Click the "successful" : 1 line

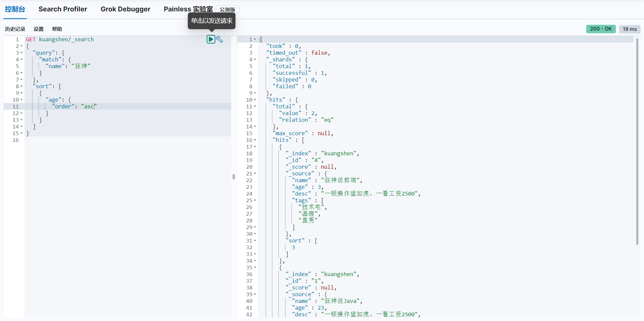point(300,73)
